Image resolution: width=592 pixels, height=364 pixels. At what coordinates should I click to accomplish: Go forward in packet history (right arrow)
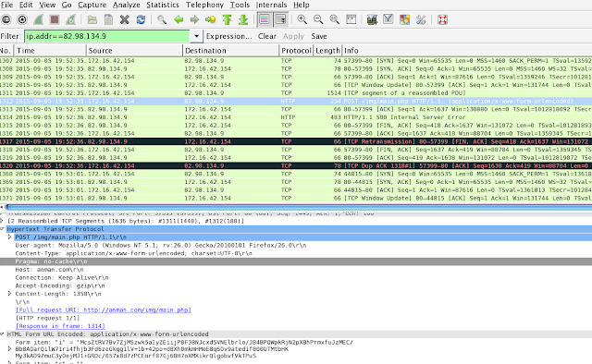tap(194, 19)
